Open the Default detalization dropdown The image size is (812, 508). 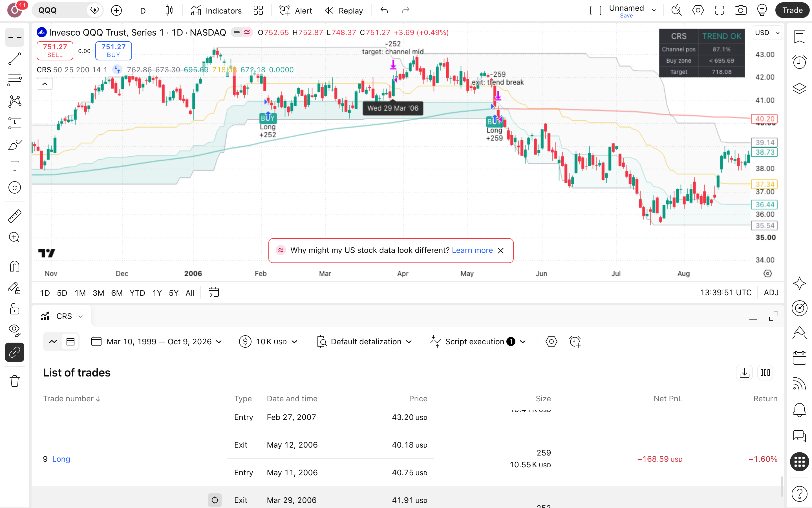tap(364, 342)
